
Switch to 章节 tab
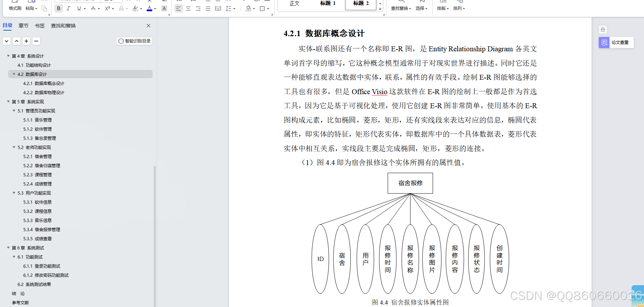(24, 26)
